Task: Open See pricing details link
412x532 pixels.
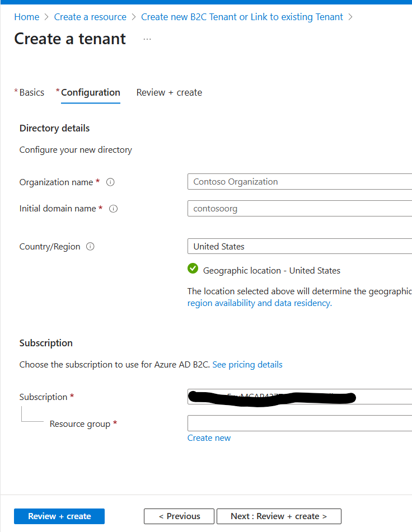Action: pyautogui.click(x=247, y=364)
